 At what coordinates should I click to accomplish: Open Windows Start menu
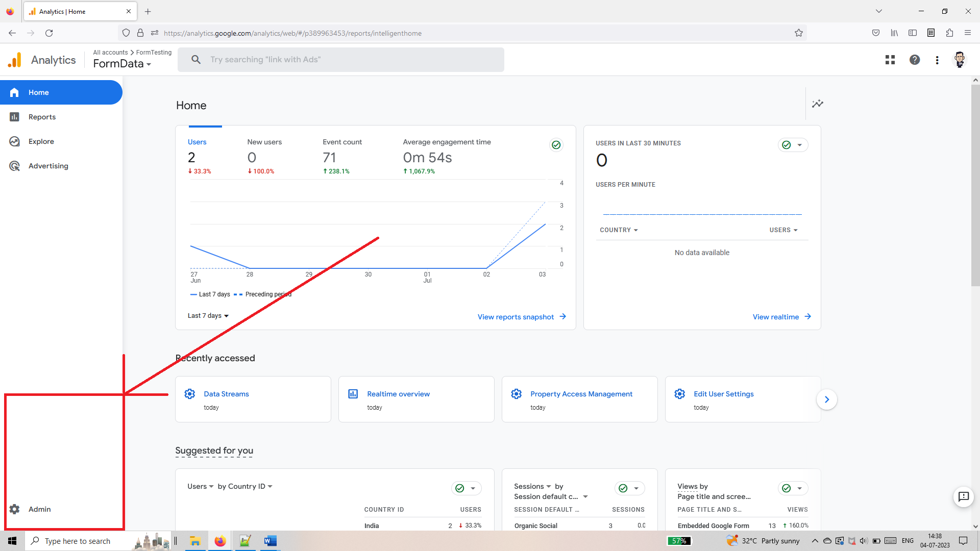[12, 541]
